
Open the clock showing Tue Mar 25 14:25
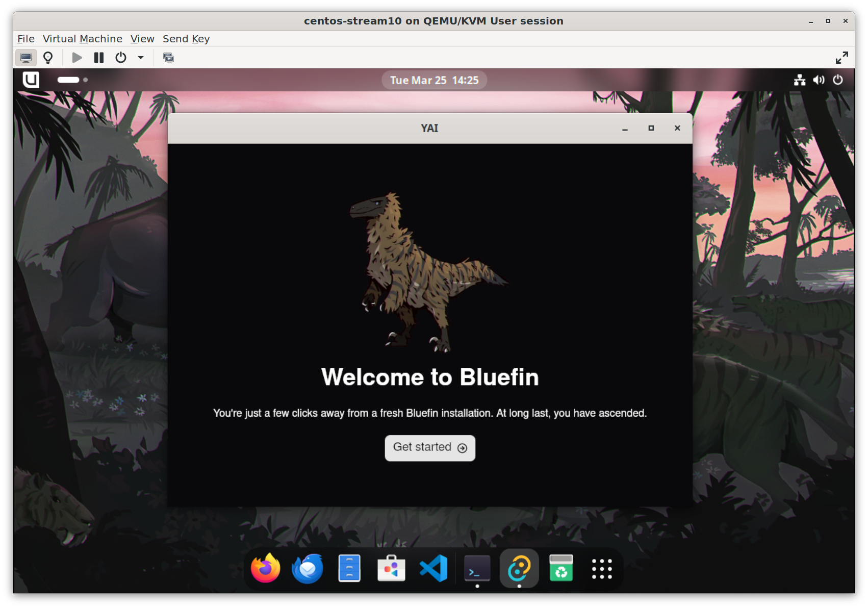tap(435, 80)
